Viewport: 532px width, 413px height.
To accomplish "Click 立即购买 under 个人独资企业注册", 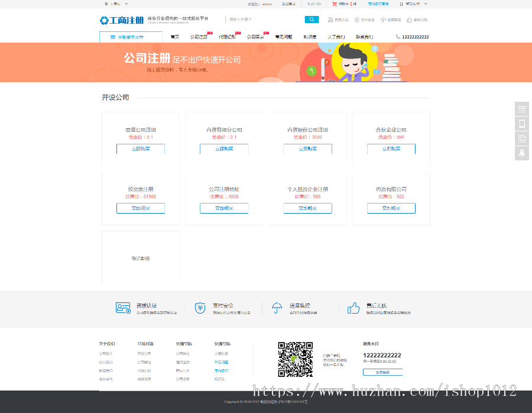I will pyautogui.click(x=308, y=208).
